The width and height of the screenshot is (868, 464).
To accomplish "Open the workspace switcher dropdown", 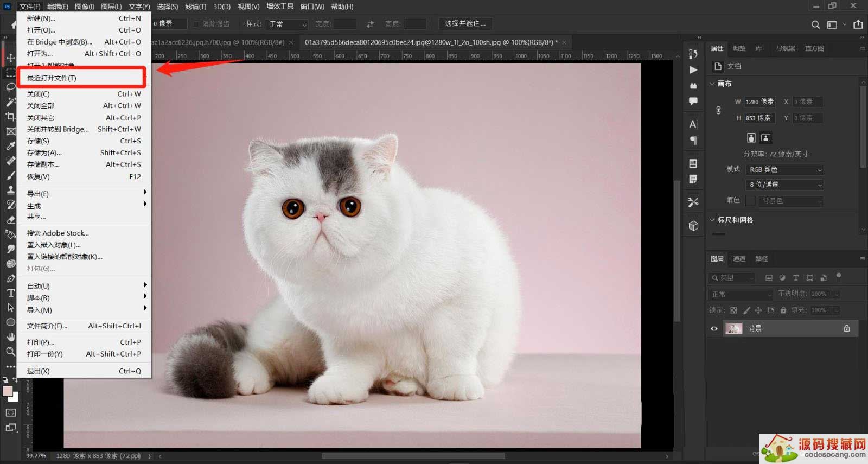I will [x=835, y=24].
